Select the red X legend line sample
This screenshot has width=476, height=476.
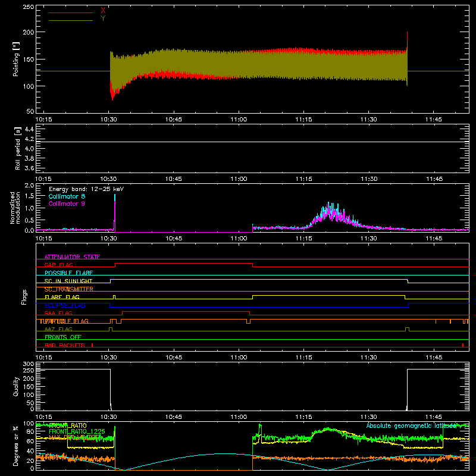71,12
